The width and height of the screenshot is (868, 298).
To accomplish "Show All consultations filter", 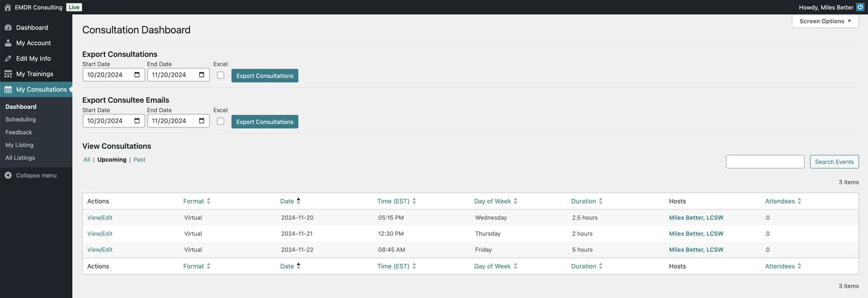I will coord(87,160).
